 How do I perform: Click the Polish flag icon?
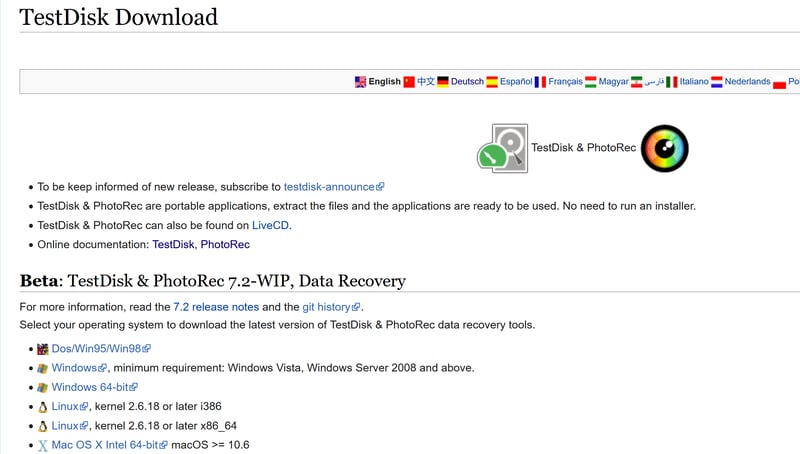pos(779,82)
